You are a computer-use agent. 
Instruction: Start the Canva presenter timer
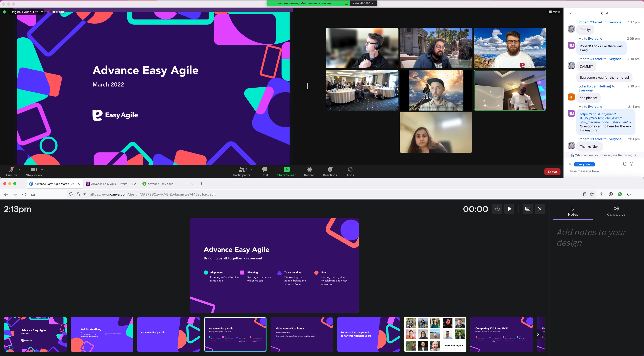[x=509, y=209]
